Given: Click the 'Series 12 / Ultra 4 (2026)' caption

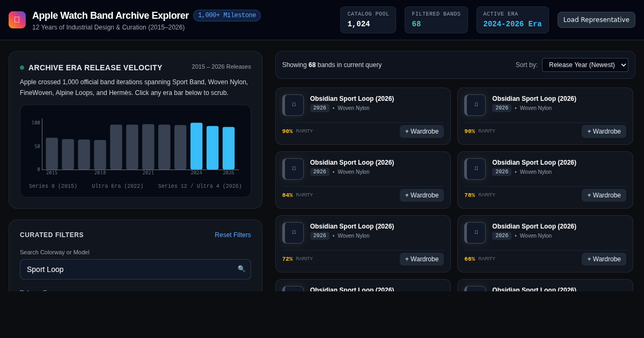Looking at the screenshot, I should coord(200,186).
